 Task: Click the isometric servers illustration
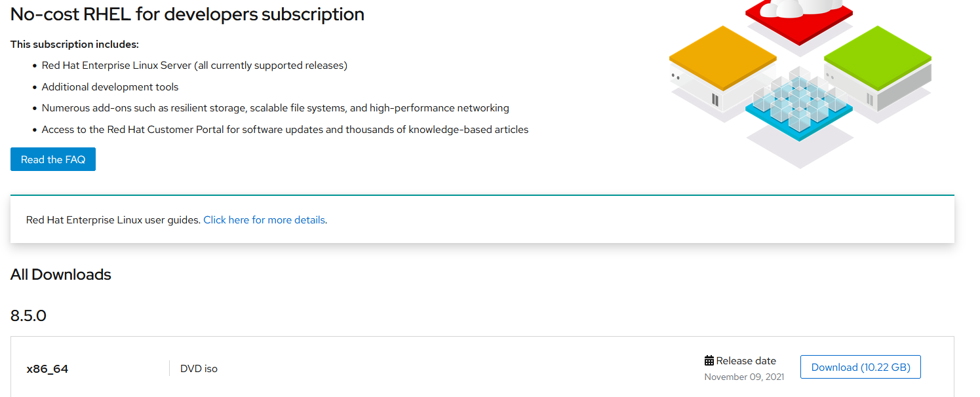click(x=800, y=83)
